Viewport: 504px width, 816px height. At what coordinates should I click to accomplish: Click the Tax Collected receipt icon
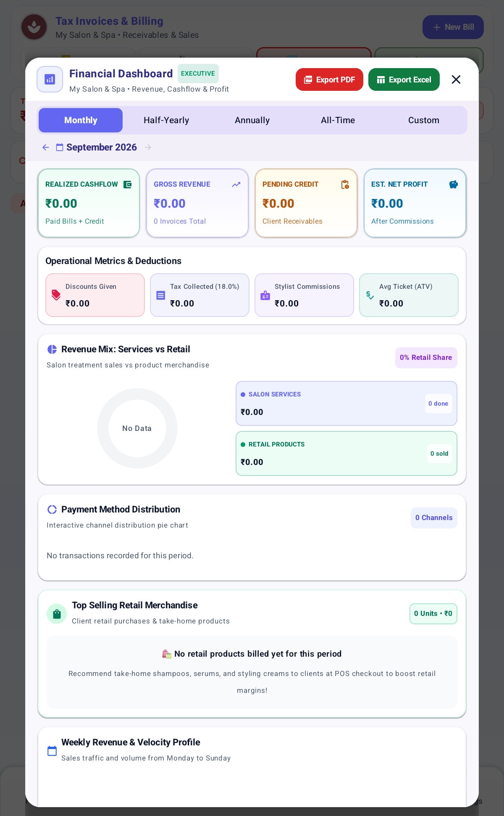click(x=160, y=295)
